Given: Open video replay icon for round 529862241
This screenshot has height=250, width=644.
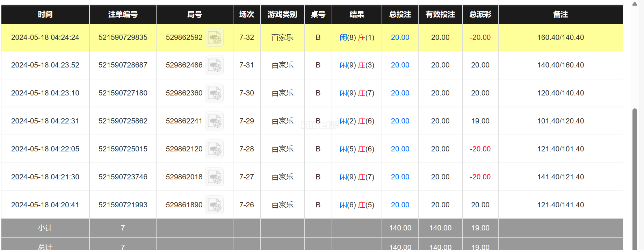Looking at the screenshot, I should point(214,121).
